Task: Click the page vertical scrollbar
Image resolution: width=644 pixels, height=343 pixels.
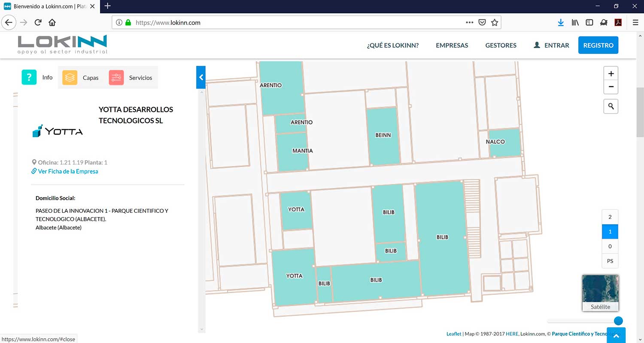Action: pyautogui.click(x=640, y=112)
